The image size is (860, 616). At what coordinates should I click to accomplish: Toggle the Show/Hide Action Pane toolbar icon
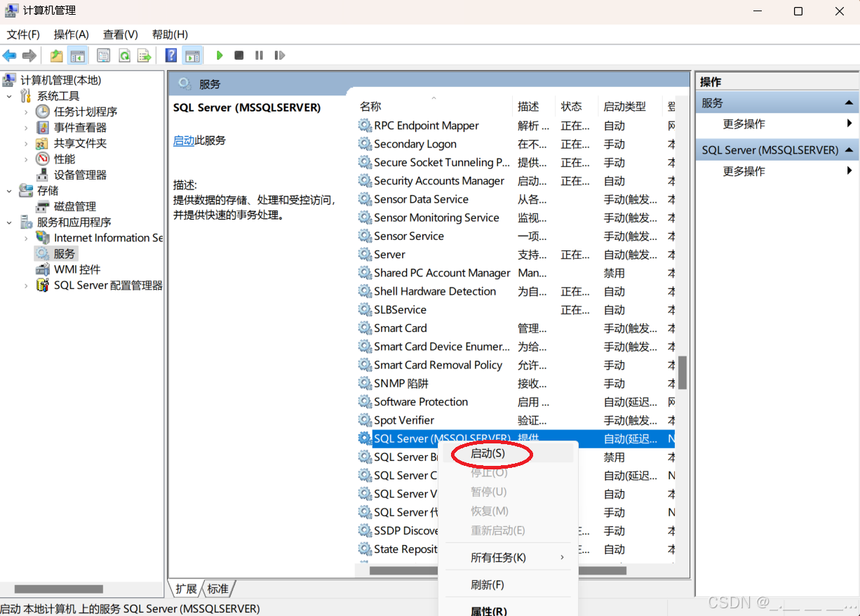(x=192, y=55)
